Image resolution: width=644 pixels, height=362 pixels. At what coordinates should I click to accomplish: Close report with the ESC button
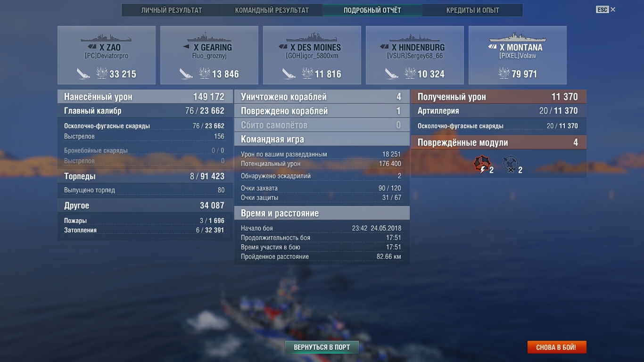point(606,9)
